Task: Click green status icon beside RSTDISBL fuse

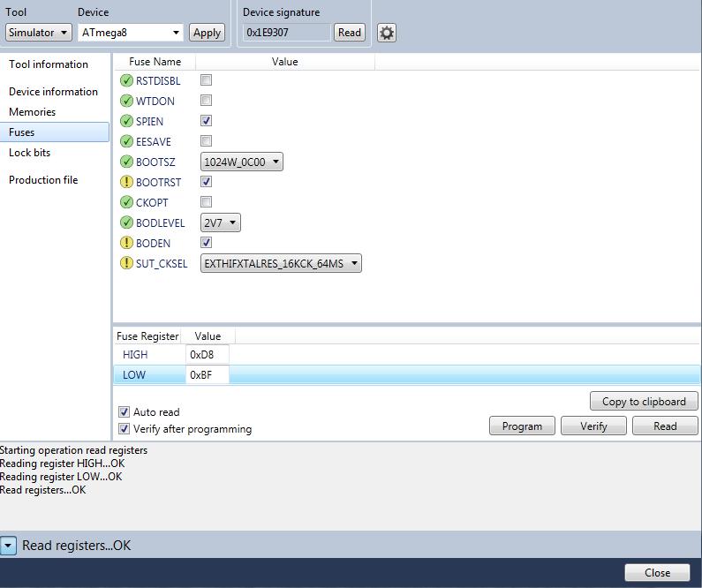Action: (x=126, y=81)
